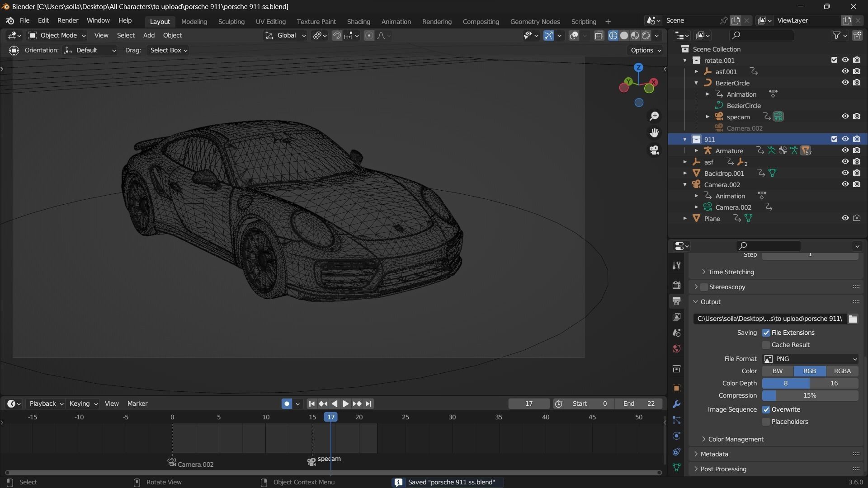Open the Tool properties tab
This screenshot has height=488, width=868.
pos(676,266)
